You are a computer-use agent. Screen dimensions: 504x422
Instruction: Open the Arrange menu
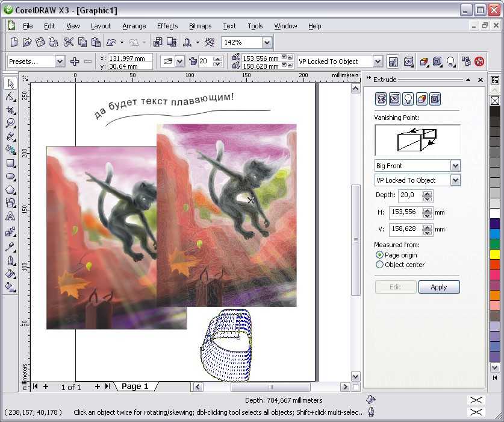[x=134, y=26]
